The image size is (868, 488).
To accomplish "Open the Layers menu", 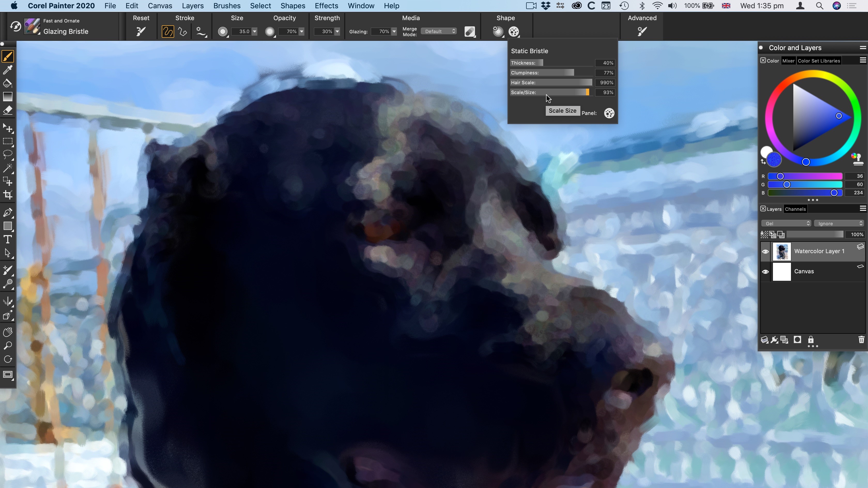I will point(192,5).
